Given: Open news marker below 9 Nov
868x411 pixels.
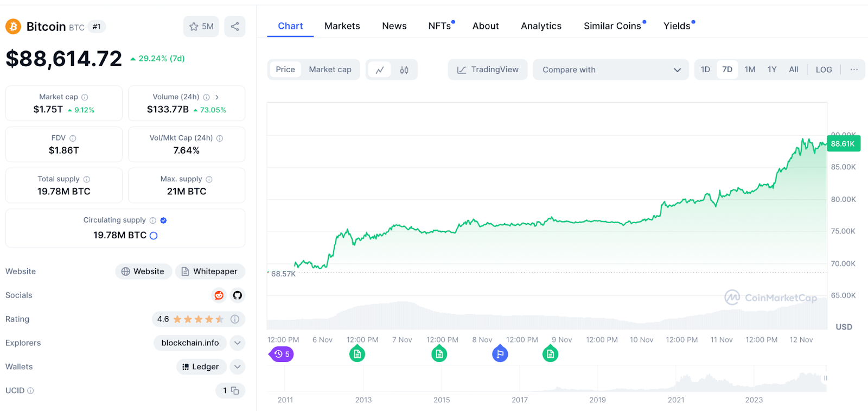Looking at the screenshot, I should click(x=550, y=354).
